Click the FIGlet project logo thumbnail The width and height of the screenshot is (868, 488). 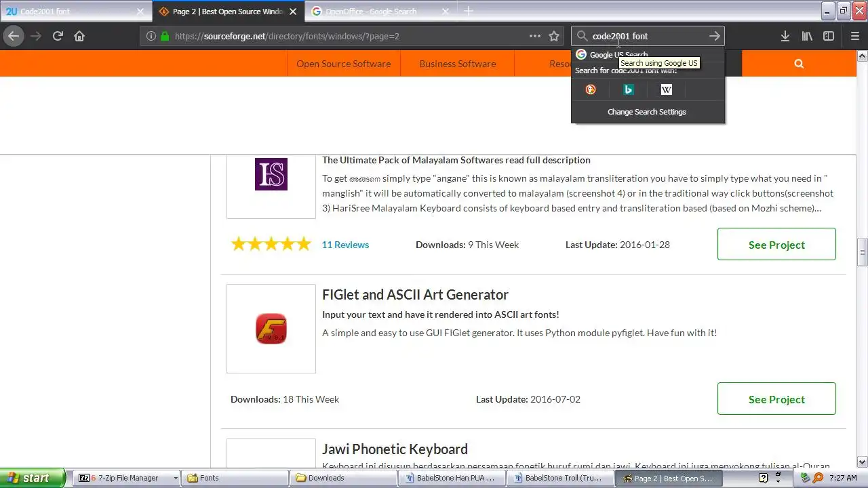tap(271, 329)
